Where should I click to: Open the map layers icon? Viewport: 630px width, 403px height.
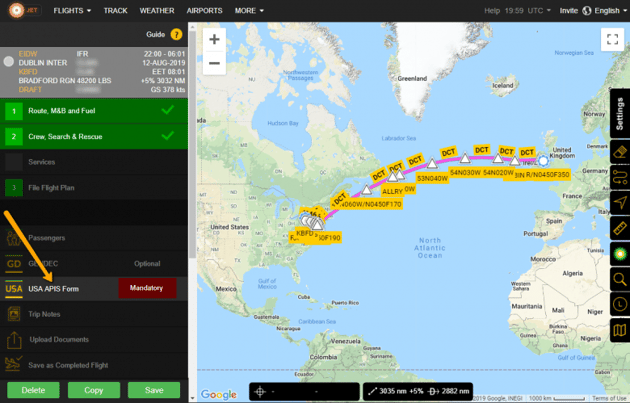[620, 330]
